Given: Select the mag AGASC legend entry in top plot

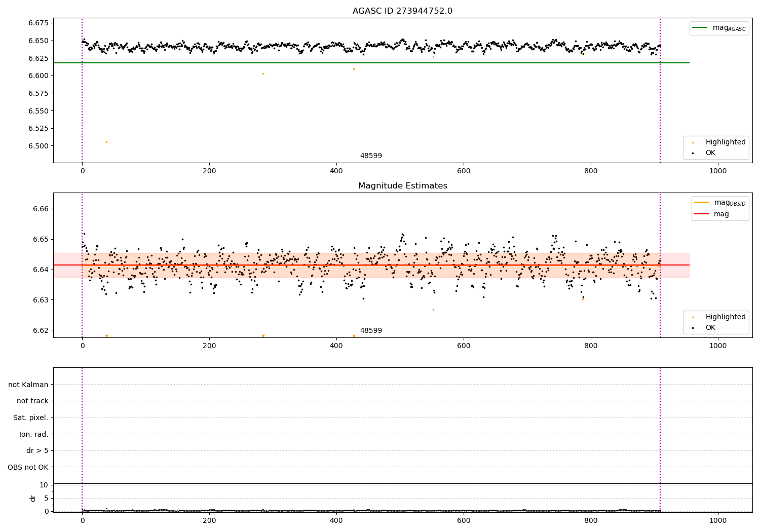Looking at the screenshot, I should tap(719, 28).
